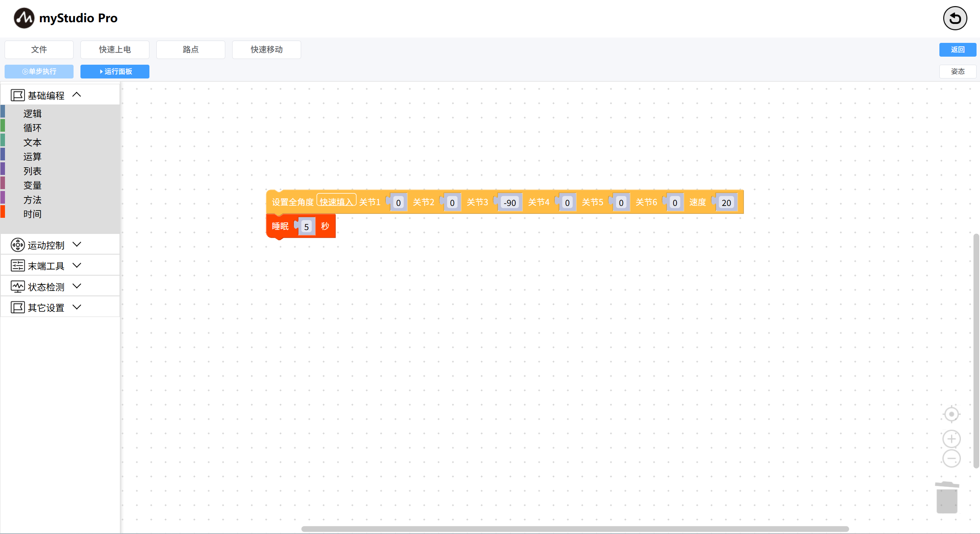Image resolution: width=980 pixels, height=534 pixels.
Task: Open the 路点 menu
Action: [190, 49]
